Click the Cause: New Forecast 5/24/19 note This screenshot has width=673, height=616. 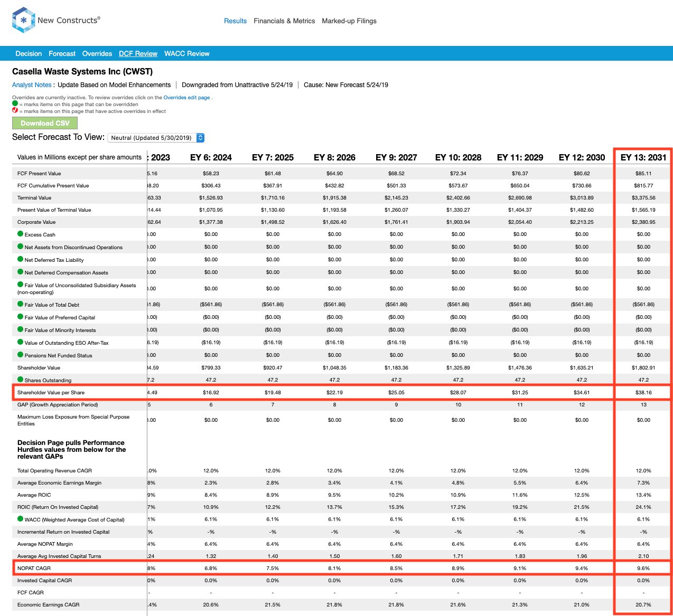tap(346, 85)
